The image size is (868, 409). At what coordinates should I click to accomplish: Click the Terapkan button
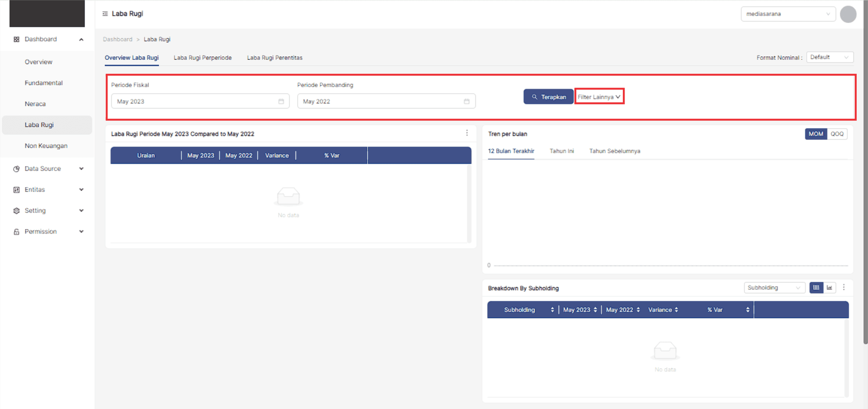click(549, 97)
